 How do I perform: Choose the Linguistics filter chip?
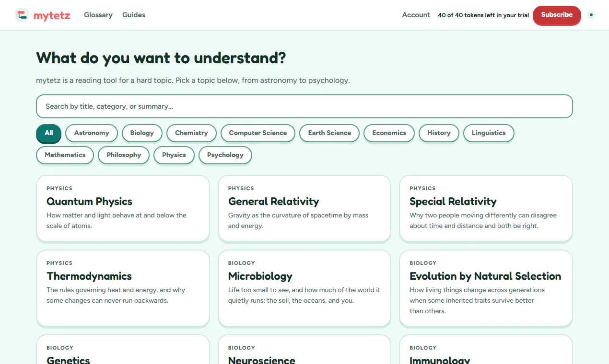point(489,133)
